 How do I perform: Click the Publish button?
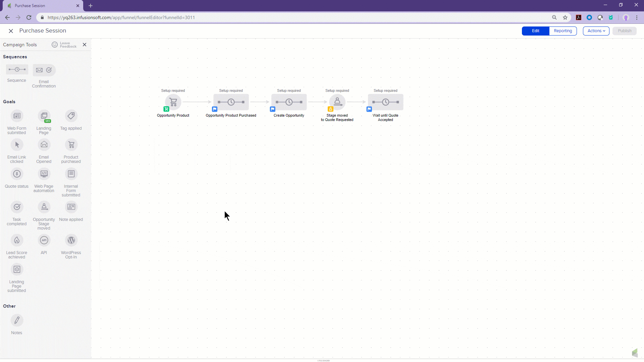point(624,31)
